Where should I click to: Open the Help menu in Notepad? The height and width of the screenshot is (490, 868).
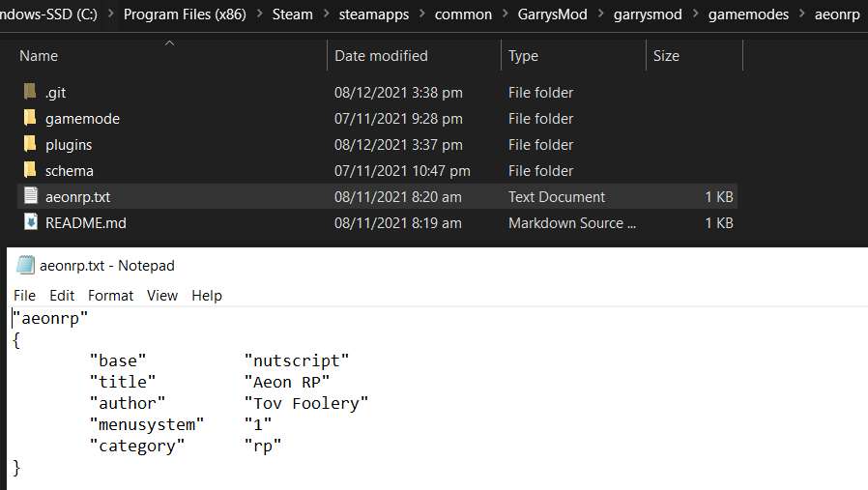207,296
